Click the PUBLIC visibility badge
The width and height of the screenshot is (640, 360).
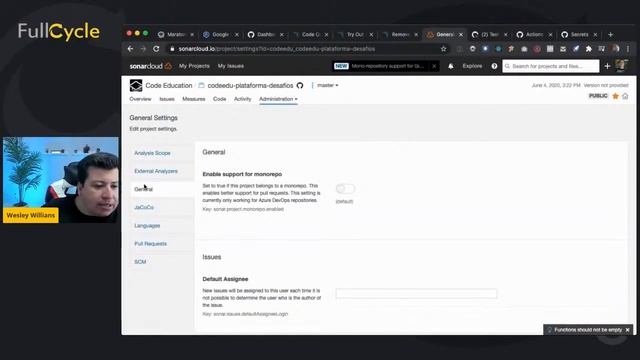pyautogui.click(x=598, y=96)
